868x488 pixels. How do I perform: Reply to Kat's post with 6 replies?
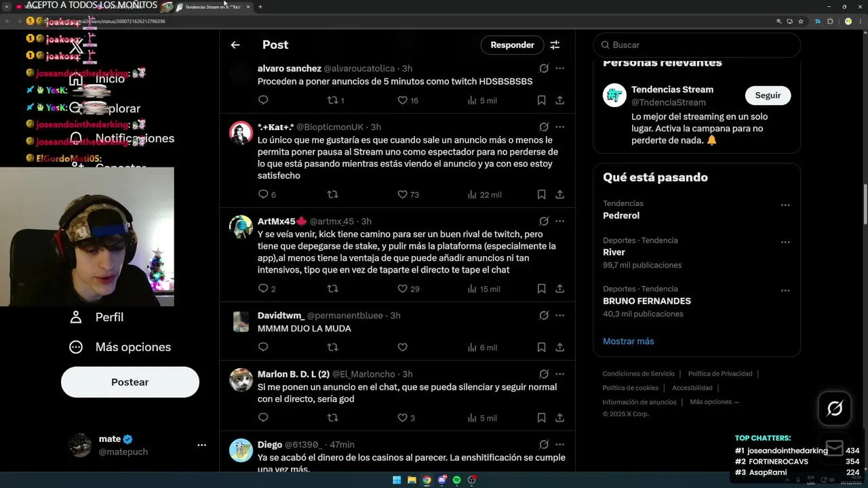coord(263,195)
